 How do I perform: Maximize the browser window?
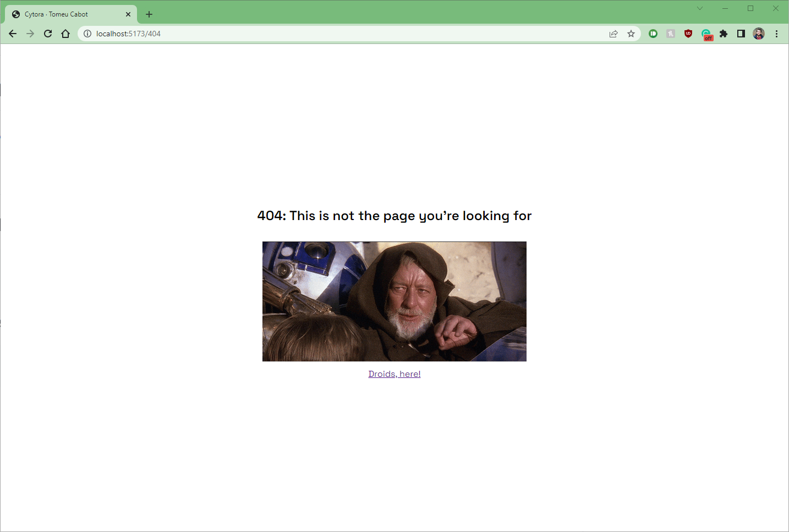click(750, 8)
